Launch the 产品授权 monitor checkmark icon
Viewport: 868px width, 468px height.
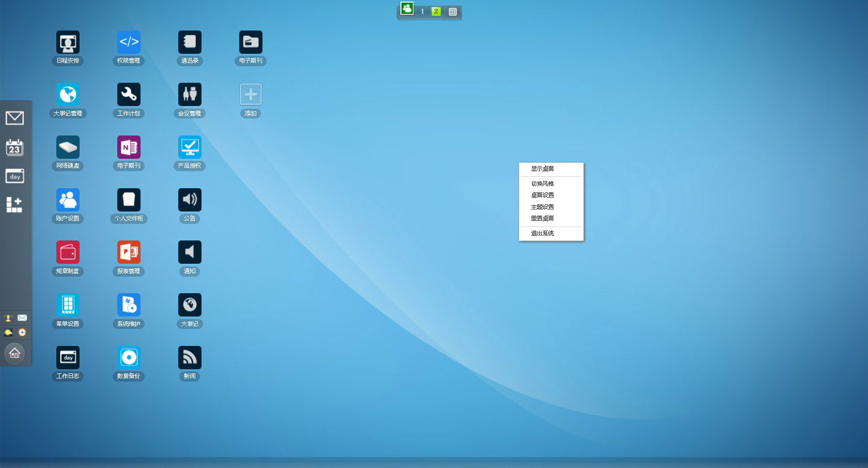tap(190, 147)
